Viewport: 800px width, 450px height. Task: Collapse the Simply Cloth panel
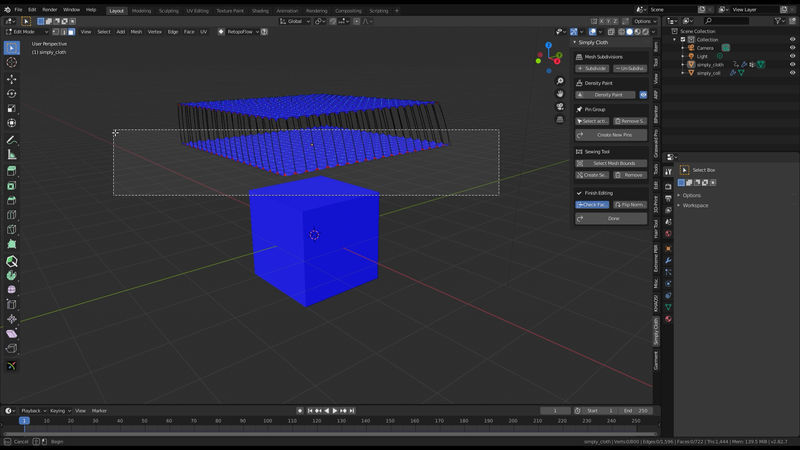point(575,42)
